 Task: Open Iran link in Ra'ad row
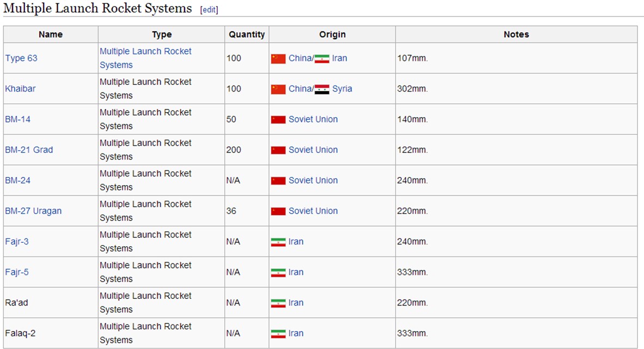pyautogui.click(x=296, y=303)
